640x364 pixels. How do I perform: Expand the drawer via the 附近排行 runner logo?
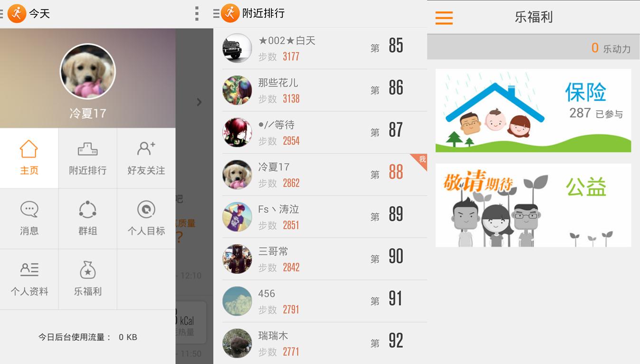click(x=230, y=13)
